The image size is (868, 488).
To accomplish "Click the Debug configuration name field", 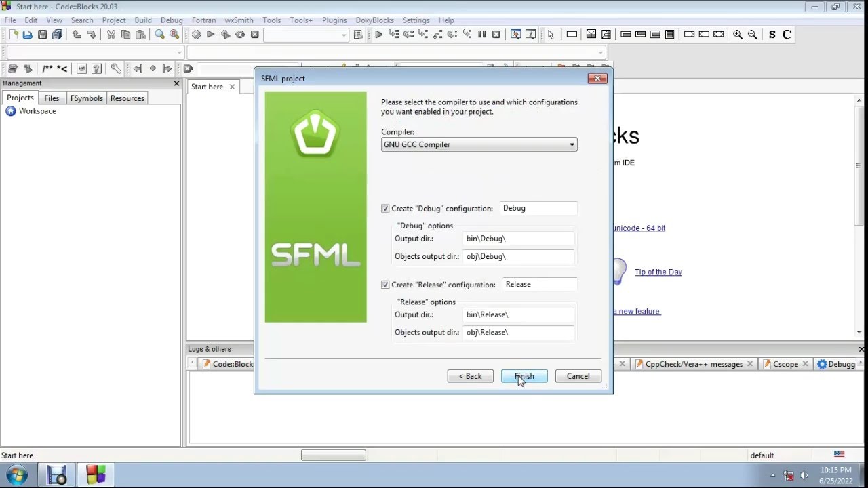I will [x=538, y=208].
